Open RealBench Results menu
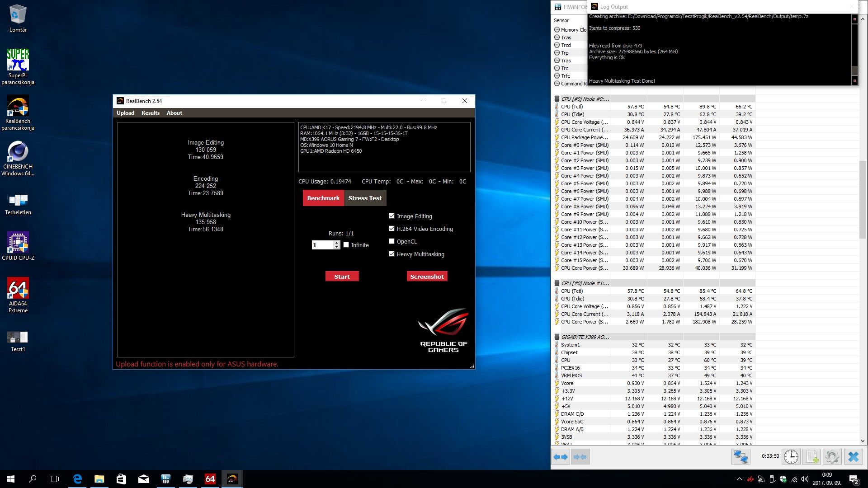This screenshot has width=868, height=488. coord(150,113)
